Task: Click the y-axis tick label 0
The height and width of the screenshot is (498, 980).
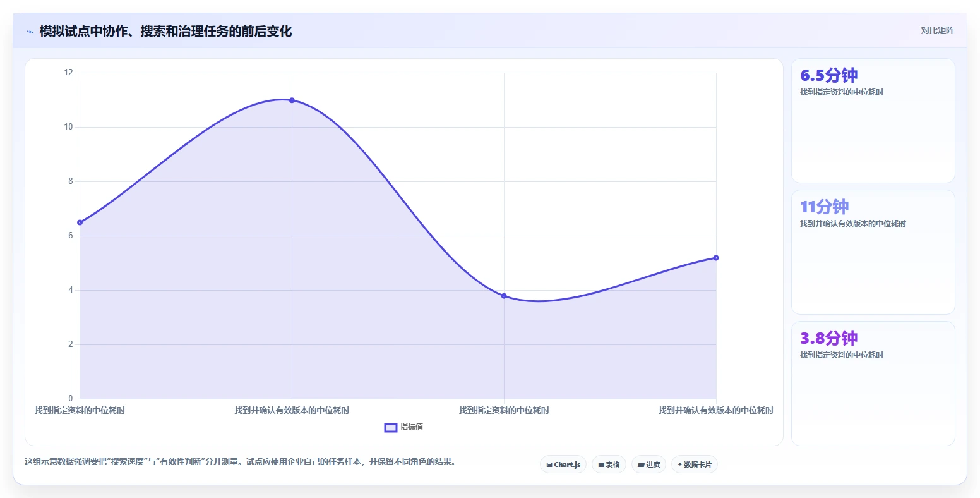Action: coord(71,399)
